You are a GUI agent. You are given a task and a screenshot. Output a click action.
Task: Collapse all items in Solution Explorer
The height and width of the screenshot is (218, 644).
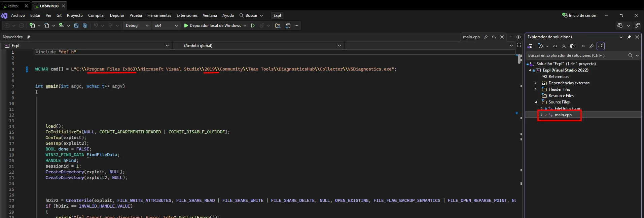coord(564,46)
